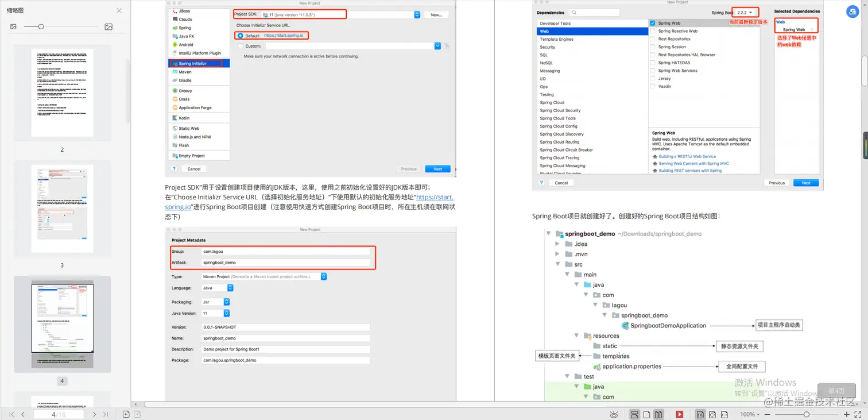Check the Jersey checkbox
868x420 pixels.
653,79
